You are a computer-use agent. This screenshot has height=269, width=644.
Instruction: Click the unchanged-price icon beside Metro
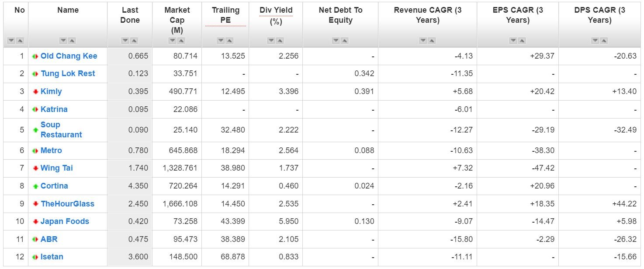(35, 151)
